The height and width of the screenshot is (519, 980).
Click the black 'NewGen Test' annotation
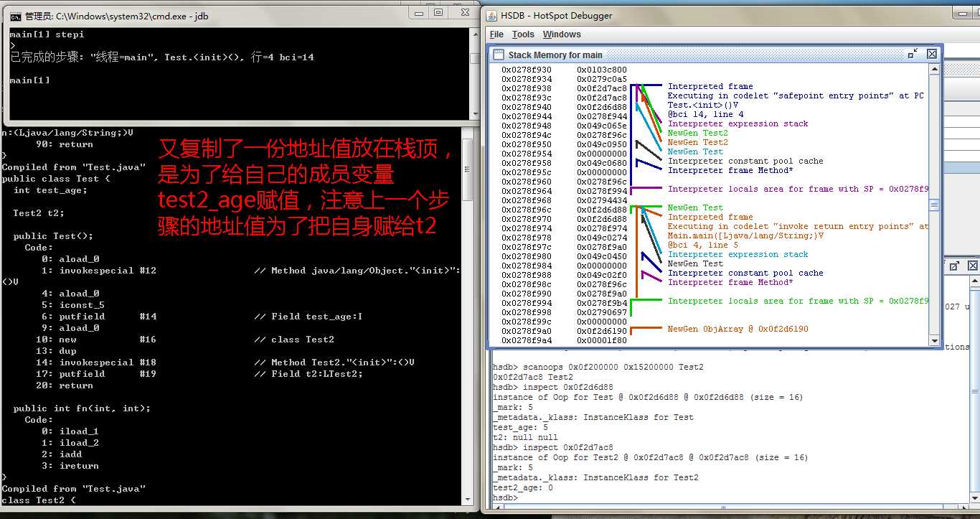[x=695, y=263]
